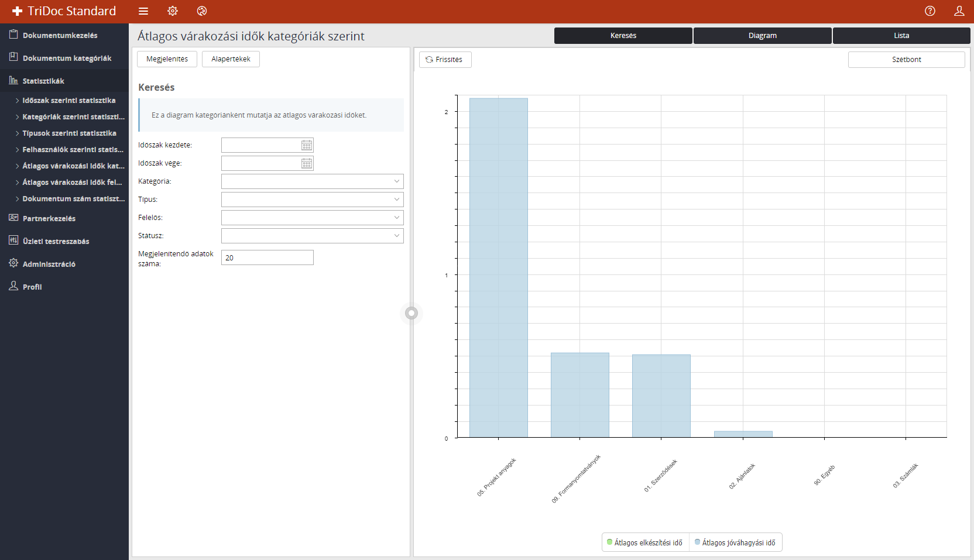
Task: Click the Frissítés refresh button
Action: (445, 60)
